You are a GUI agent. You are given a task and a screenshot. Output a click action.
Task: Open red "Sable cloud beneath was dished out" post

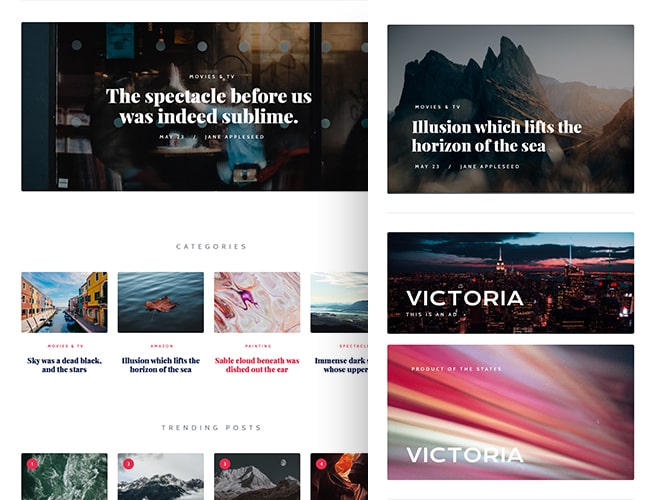click(x=257, y=365)
